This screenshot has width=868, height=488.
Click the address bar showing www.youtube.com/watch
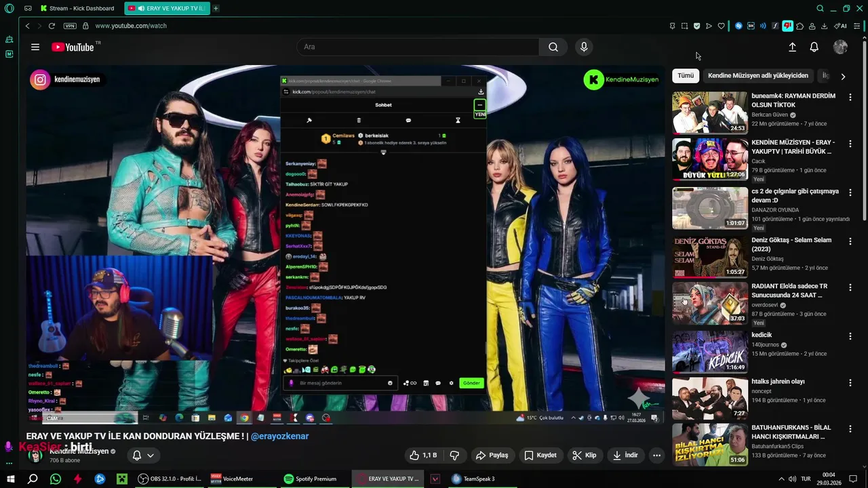[131, 26]
